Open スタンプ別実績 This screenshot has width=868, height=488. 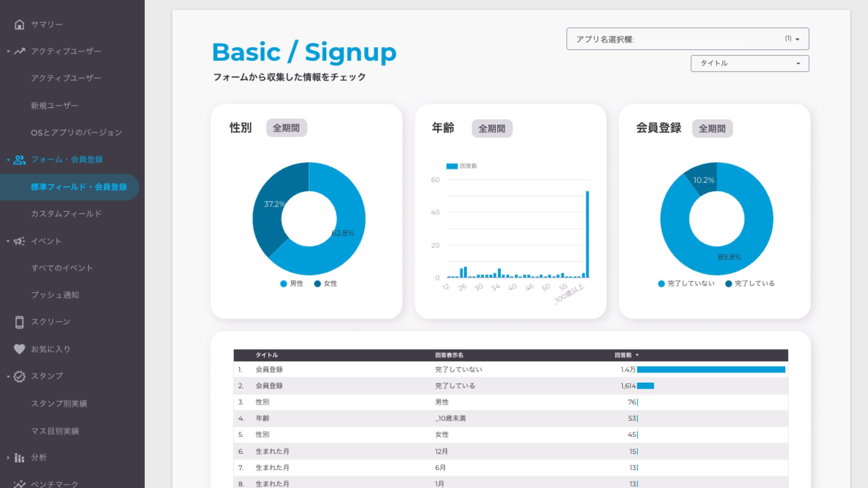59,404
